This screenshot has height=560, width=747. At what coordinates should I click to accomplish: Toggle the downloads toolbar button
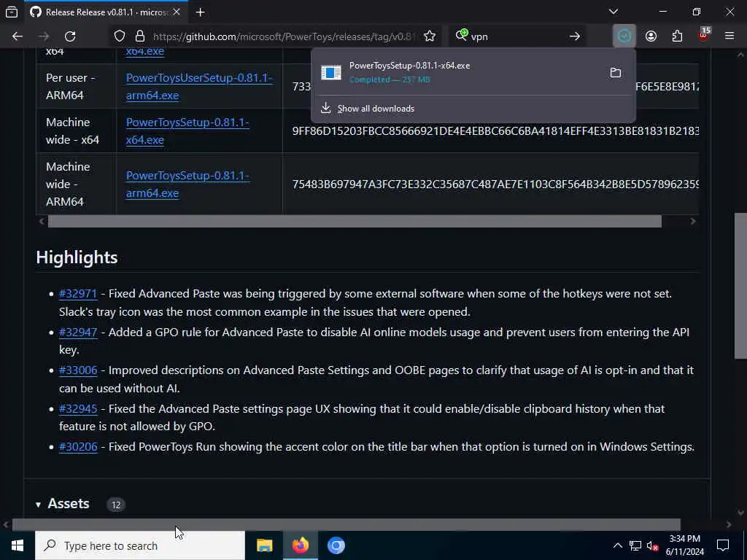point(624,36)
